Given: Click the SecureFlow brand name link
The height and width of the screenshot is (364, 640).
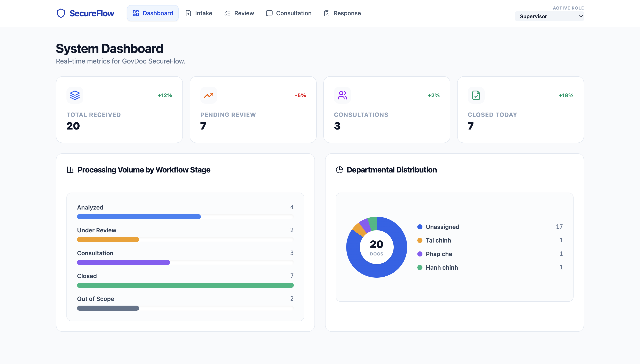Looking at the screenshot, I should [x=91, y=13].
